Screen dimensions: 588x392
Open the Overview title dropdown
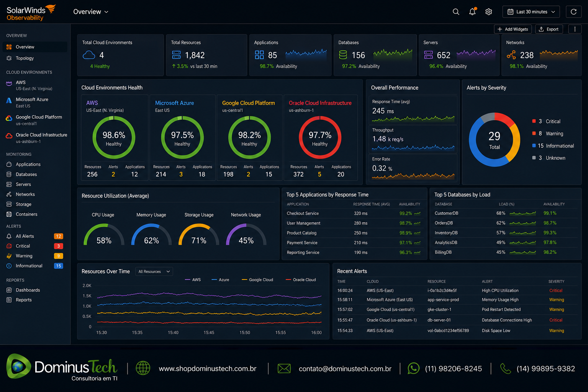[91, 12]
